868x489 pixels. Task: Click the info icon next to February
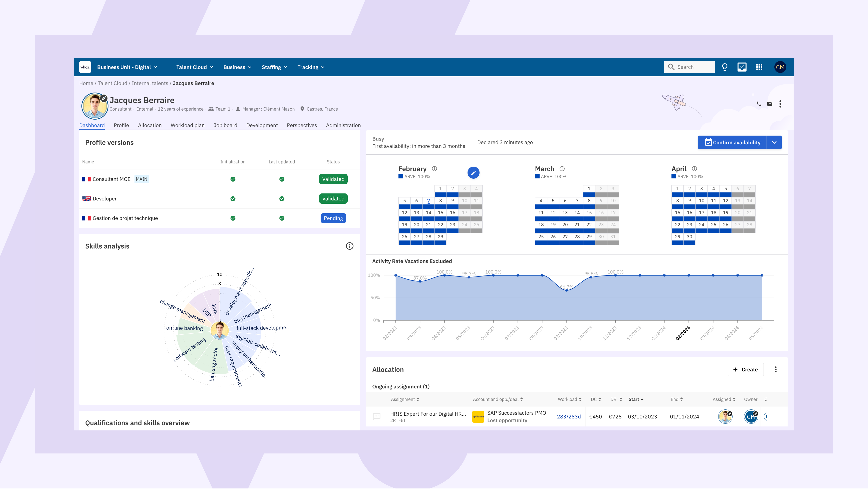pyautogui.click(x=434, y=169)
